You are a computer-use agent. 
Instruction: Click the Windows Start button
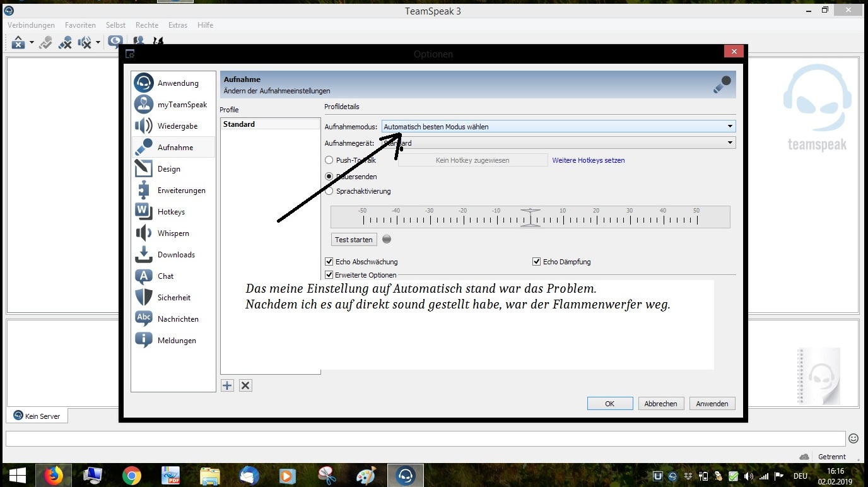(17, 475)
